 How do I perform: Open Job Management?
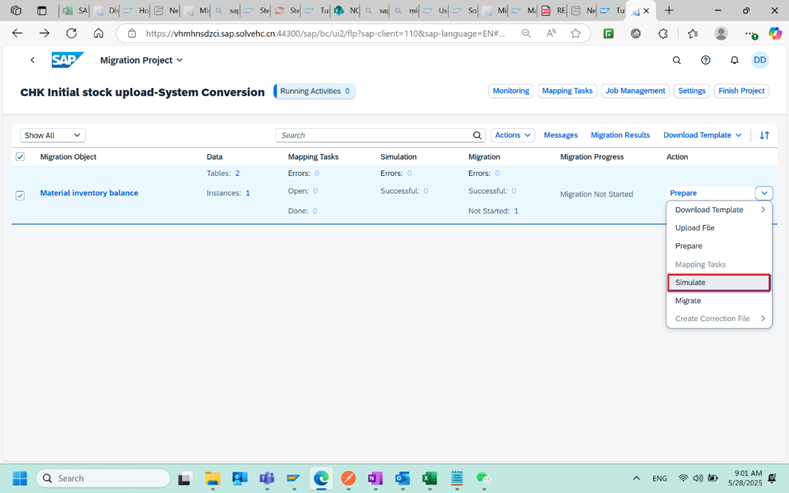pos(635,91)
